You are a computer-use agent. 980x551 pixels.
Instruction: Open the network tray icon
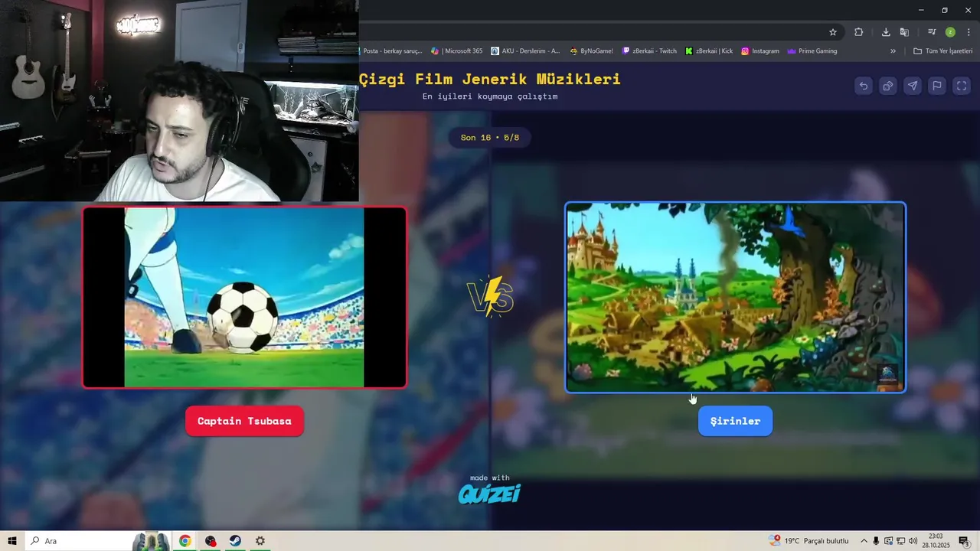click(900, 541)
